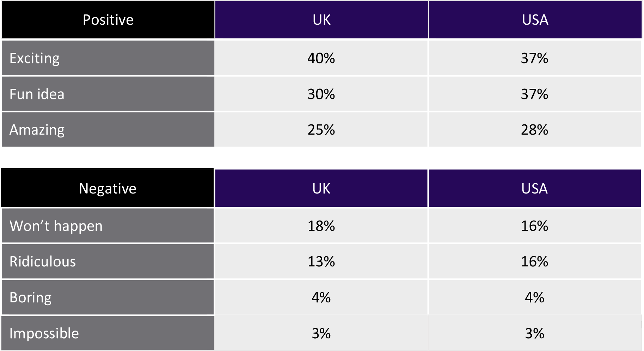Select the Amazing row label
The height and width of the screenshot is (351, 644).
click(x=37, y=130)
